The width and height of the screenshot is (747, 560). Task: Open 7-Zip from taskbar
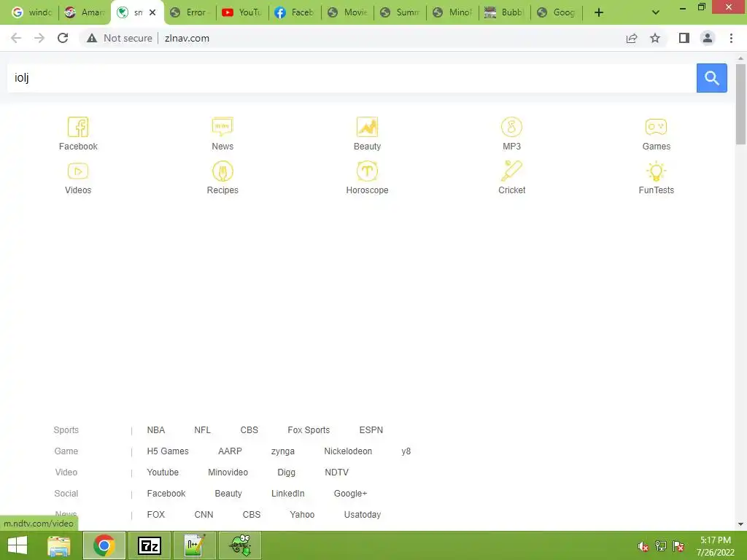[149, 545]
